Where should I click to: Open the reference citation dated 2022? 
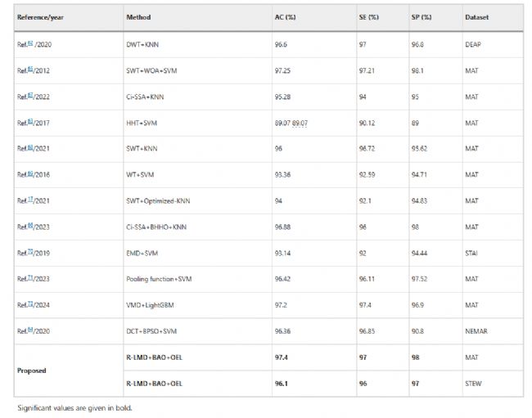[29, 96]
